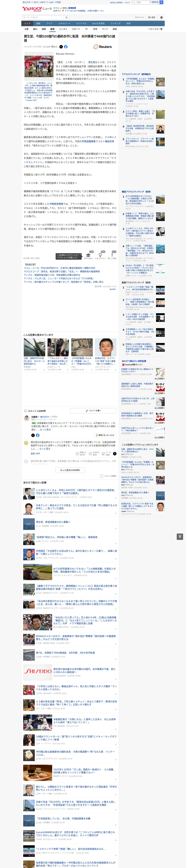Open the ランキング main tab
The height and width of the screenshot is (868, 186).
[115, 24]
